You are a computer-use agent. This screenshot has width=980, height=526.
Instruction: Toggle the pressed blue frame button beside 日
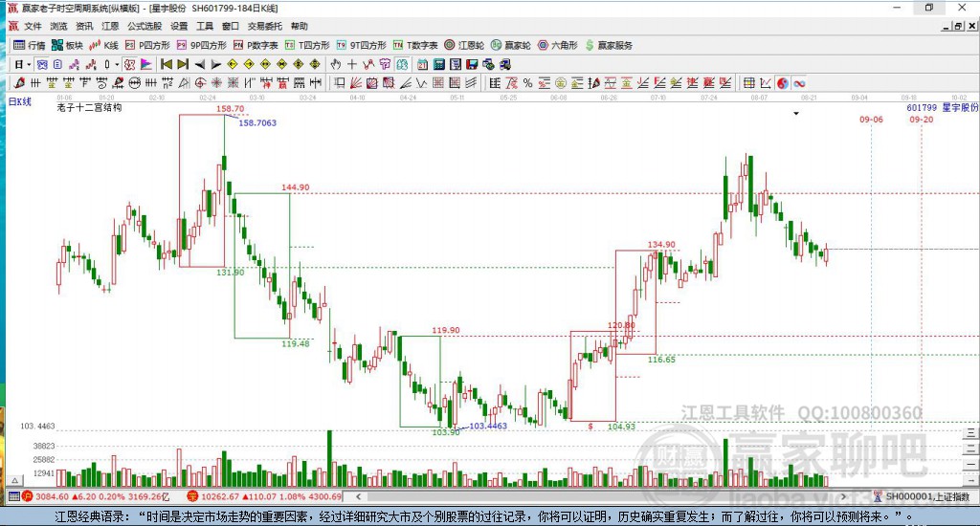(x=42, y=64)
